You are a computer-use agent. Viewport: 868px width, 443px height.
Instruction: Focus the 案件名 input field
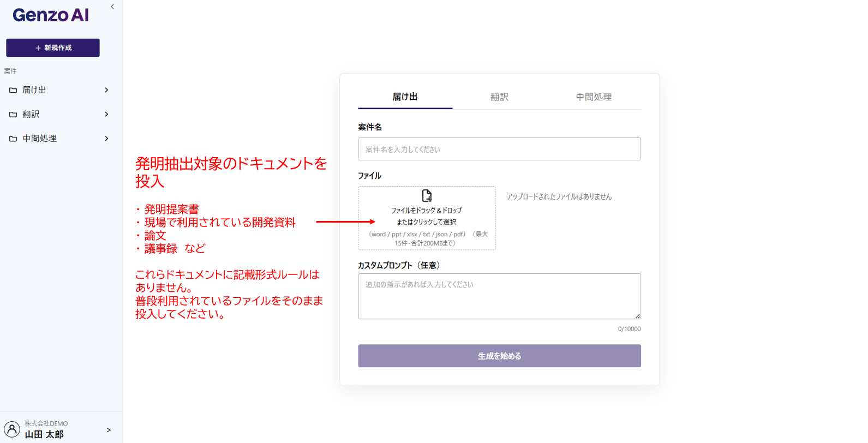tap(500, 149)
